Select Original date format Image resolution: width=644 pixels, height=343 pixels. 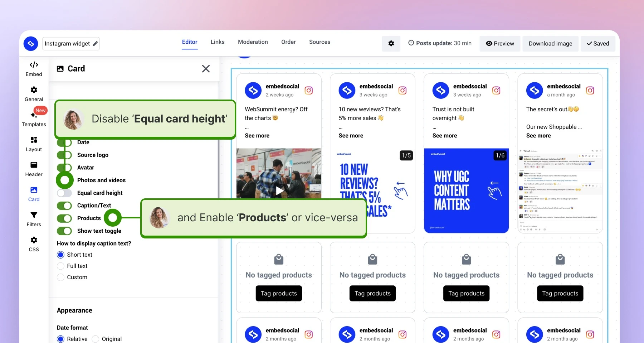coord(96,339)
